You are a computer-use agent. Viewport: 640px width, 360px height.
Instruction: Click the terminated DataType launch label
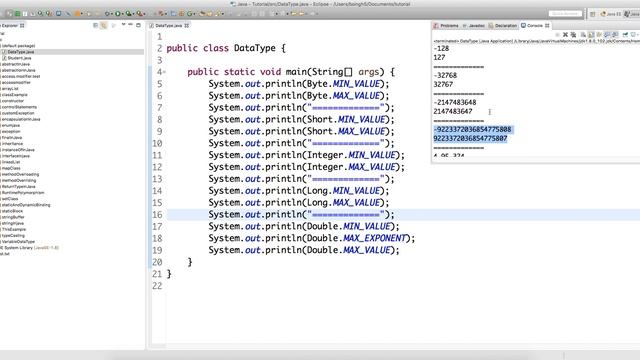(536, 41)
